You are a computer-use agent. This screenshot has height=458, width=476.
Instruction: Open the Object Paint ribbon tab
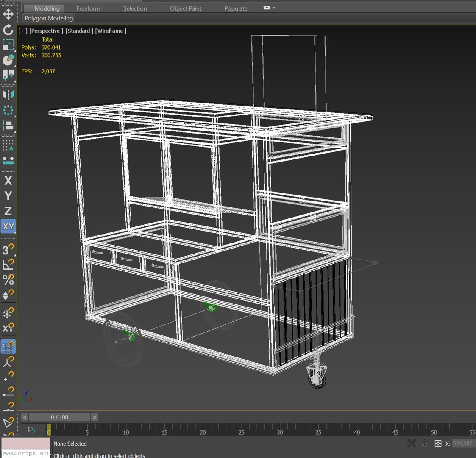186,8
